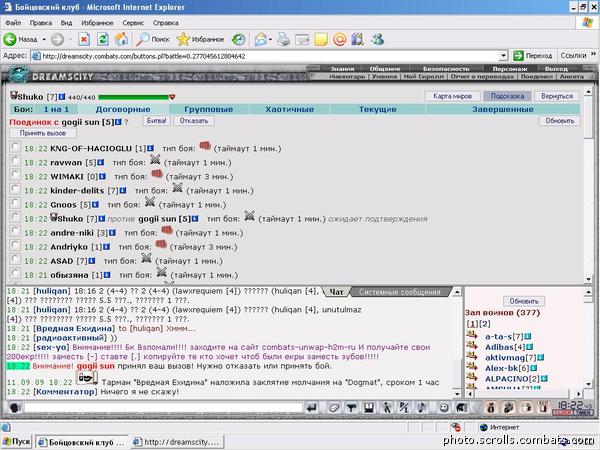
Task: Click the info icon next to Shuko [7] header
Action: [x=62, y=97]
